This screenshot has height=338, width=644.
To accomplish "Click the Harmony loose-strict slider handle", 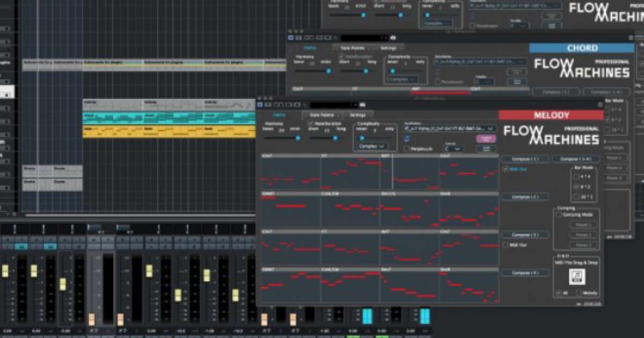I will (298, 138).
